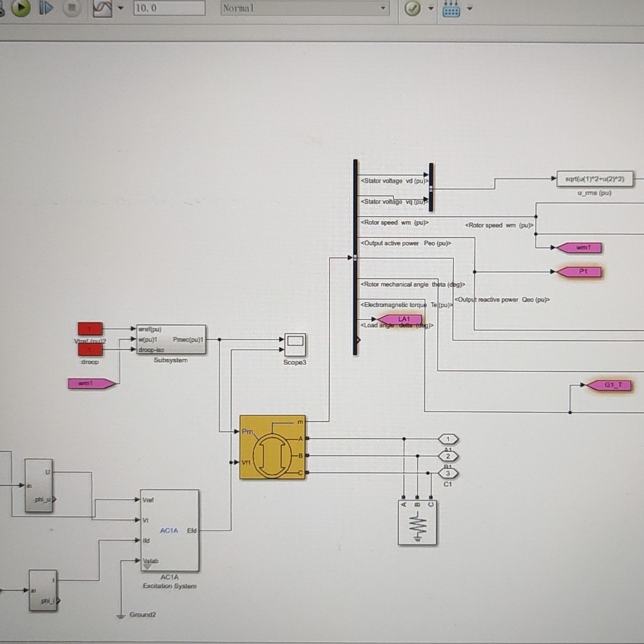Select the sqrt(u(1)^2+u(2)^2) function block
This screenshot has height=644, width=644.
tap(596, 179)
